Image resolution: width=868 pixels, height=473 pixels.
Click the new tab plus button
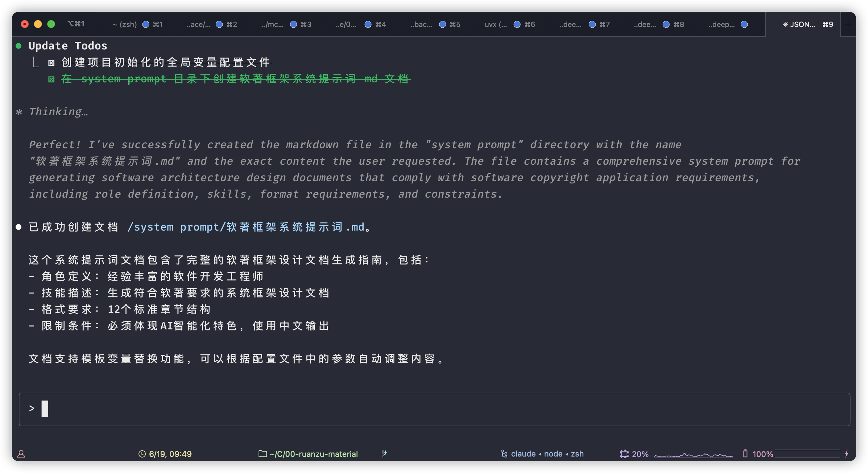coord(848,24)
